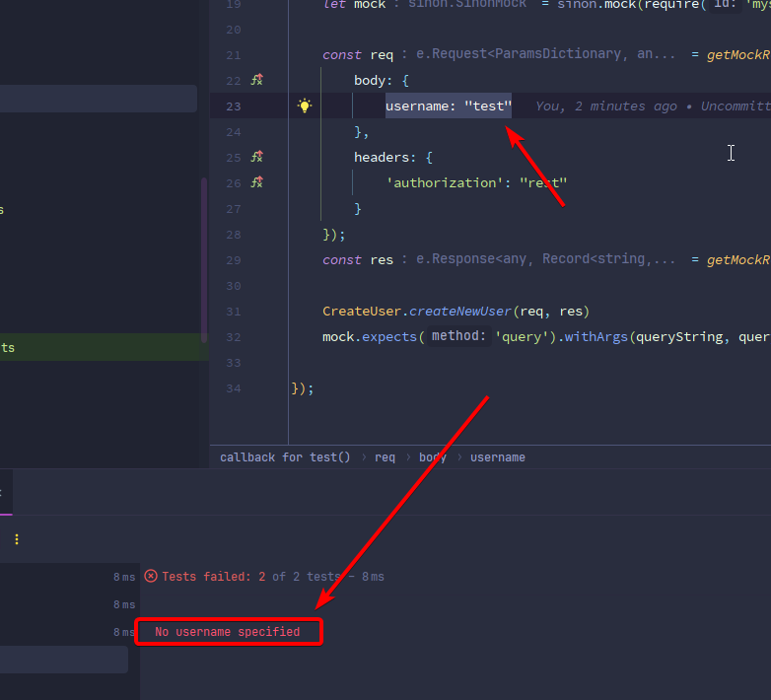Click the 'No username specified' error message
The width and height of the screenshot is (771, 700).
tap(228, 632)
